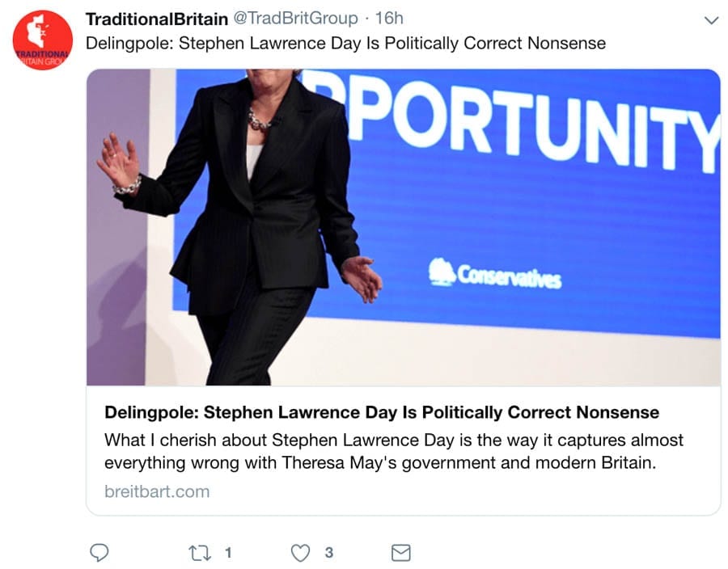728x569 pixels.
Task: Open the Traditional Britain Group avatar
Action: (42, 40)
